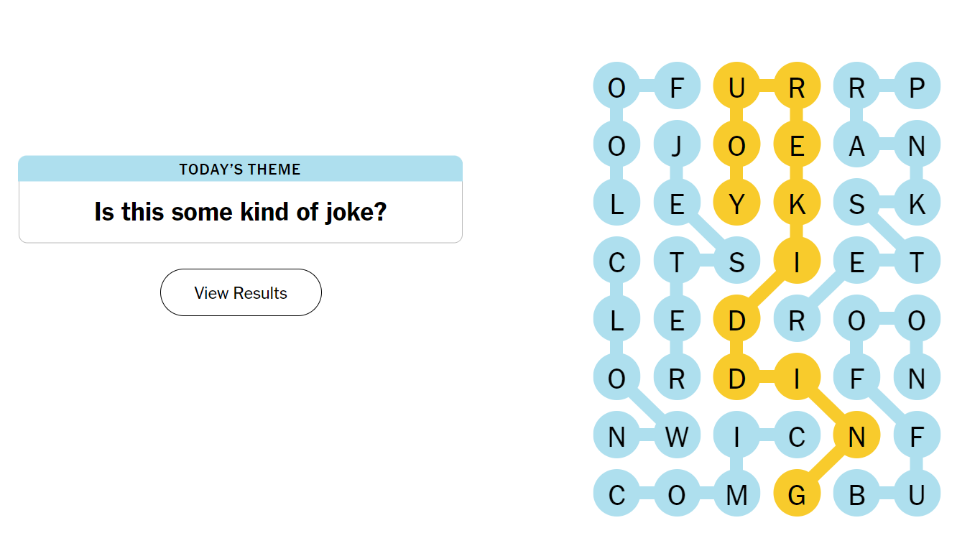980x551 pixels.
Task: Select the blue letter U bubble
Action: click(x=917, y=494)
